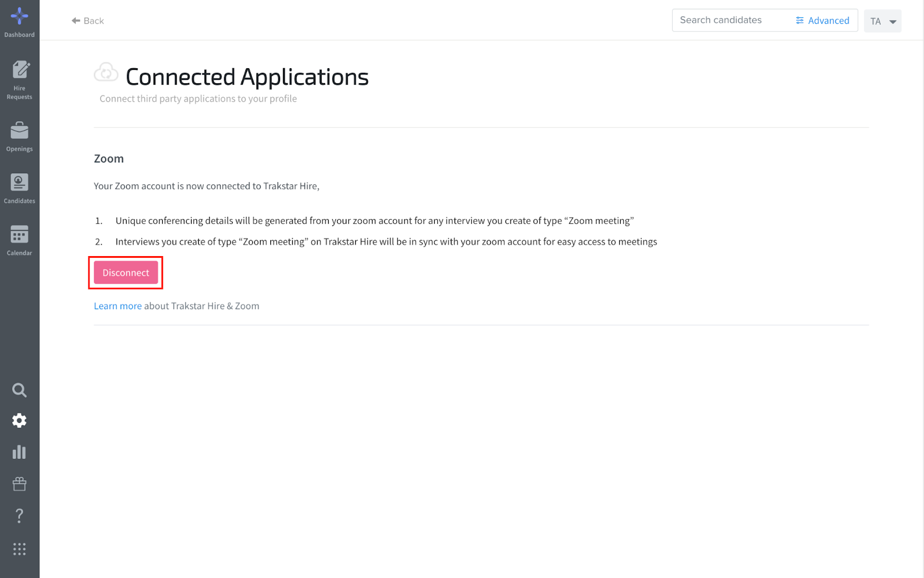
Task: Click the gift box icon
Action: (x=20, y=484)
